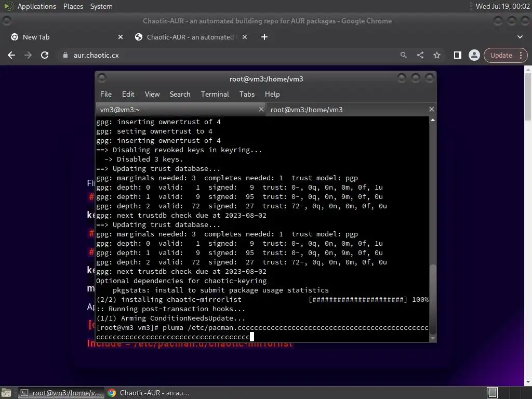
Task: Close the root@vm3:/home/vm3 terminal tab
Action: click(431, 109)
